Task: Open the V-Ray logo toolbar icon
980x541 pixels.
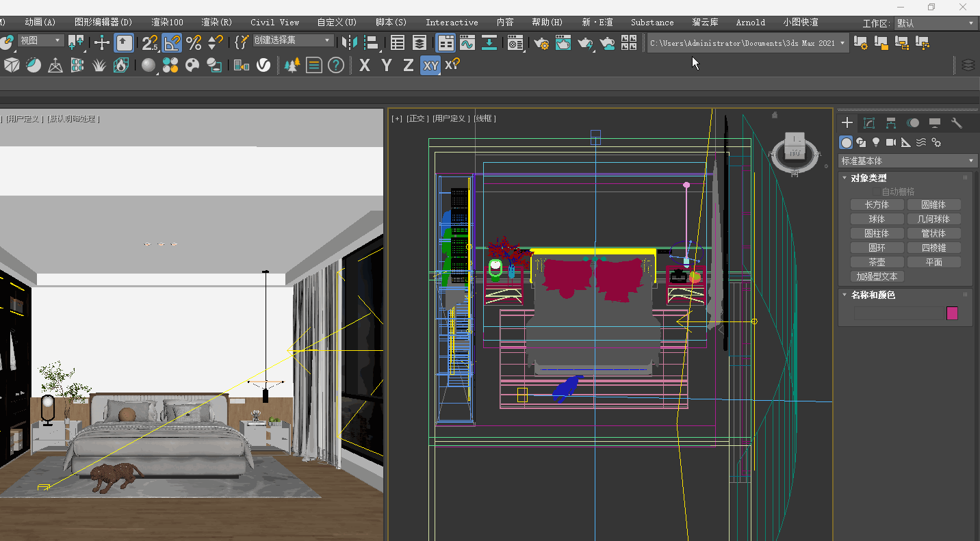Action: pyautogui.click(x=263, y=66)
